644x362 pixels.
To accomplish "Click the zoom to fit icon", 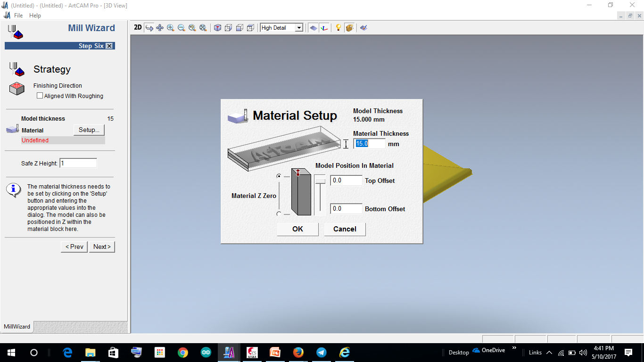I will tap(203, 28).
